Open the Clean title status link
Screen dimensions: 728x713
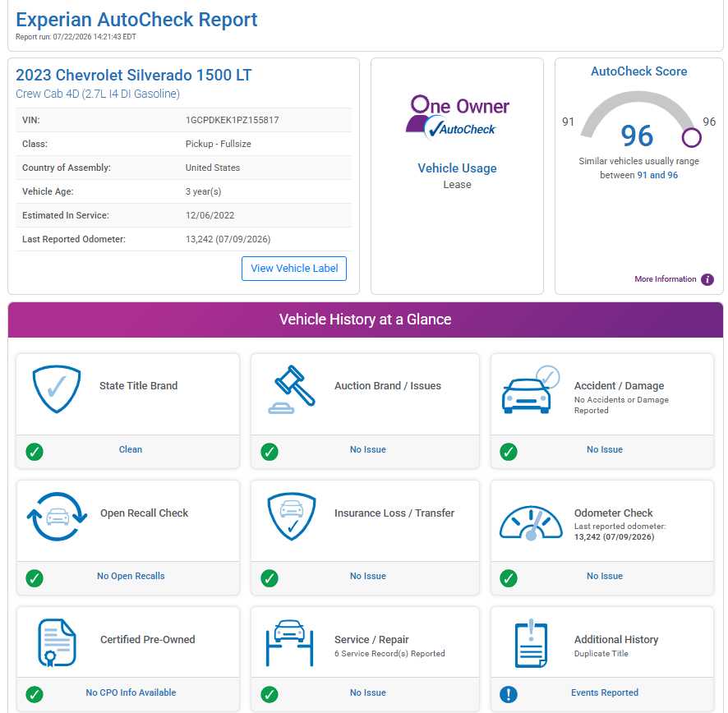coord(131,449)
